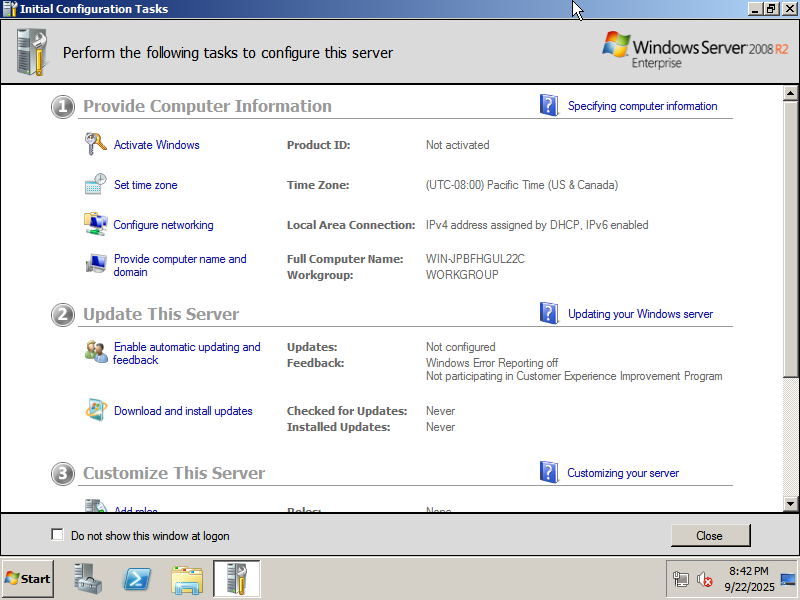Viewport: 800px width, 600px height.
Task: Open the help icon beside Specifying computer information
Action: (549, 105)
